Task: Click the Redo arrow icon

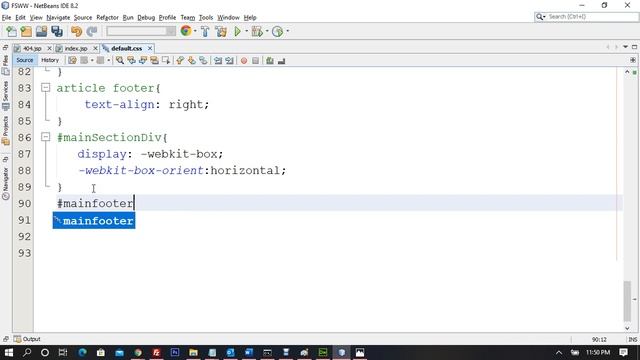Action: tap(92, 31)
